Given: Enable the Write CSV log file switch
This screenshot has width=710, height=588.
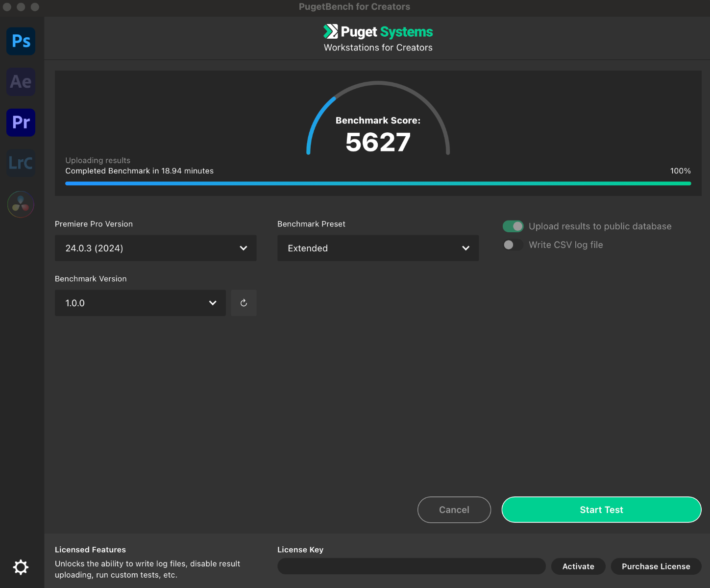Looking at the screenshot, I should [513, 245].
